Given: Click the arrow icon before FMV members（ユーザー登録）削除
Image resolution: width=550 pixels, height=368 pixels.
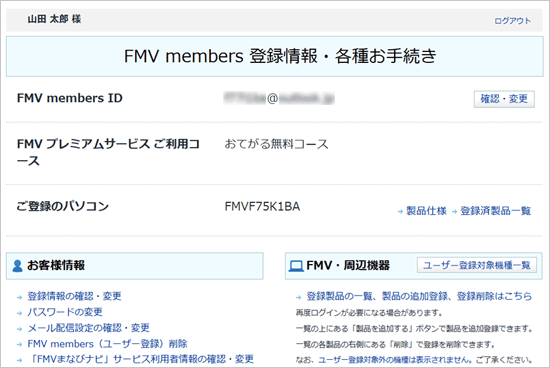Looking at the screenshot, I should [x=19, y=345].
